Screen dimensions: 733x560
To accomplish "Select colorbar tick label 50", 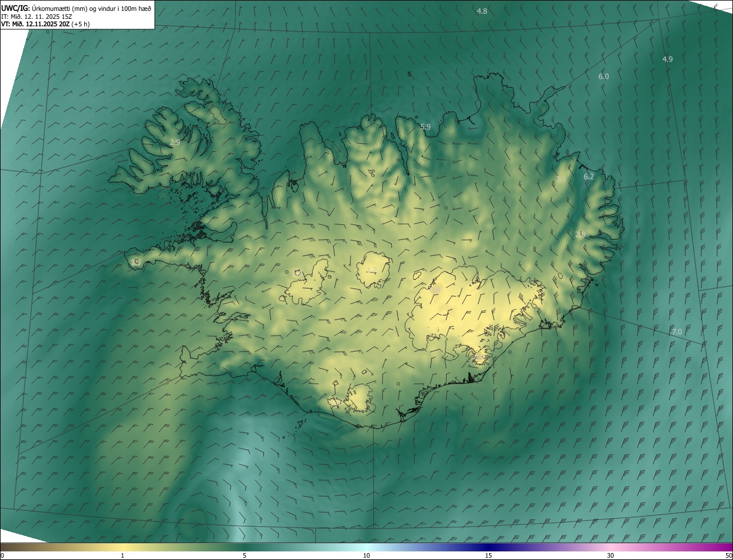I will (x=728, y=555).
